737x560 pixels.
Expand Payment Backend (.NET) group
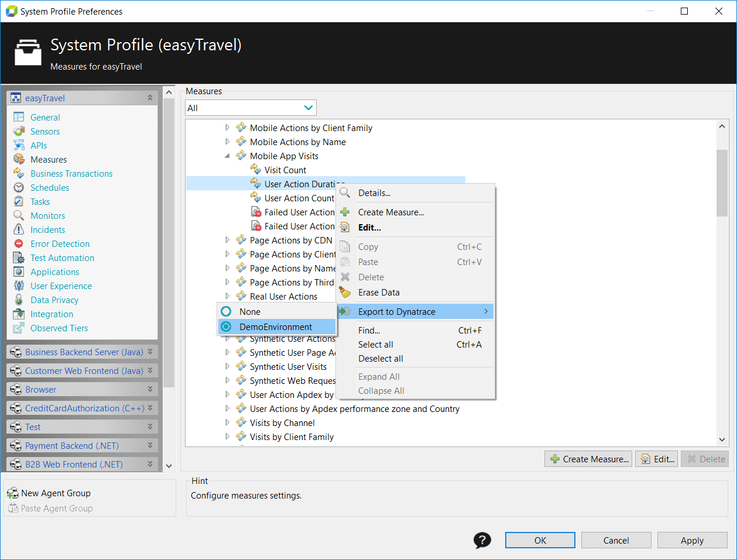coord(150,445)
